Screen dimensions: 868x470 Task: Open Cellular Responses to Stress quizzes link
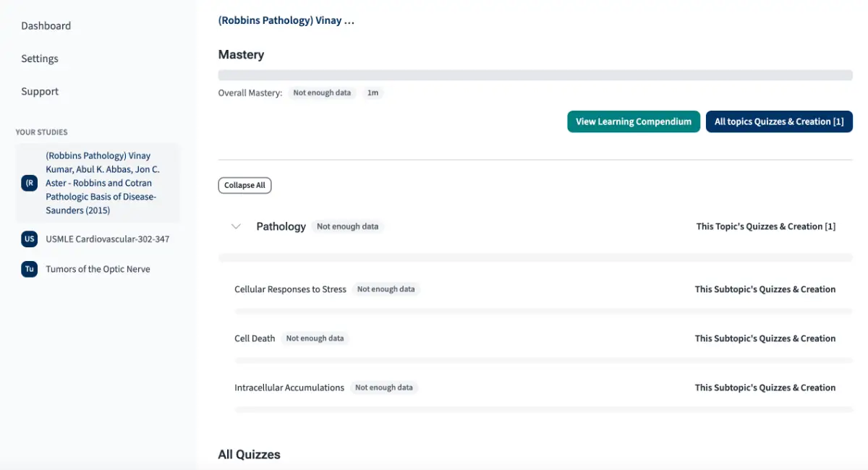pos(765,289)
